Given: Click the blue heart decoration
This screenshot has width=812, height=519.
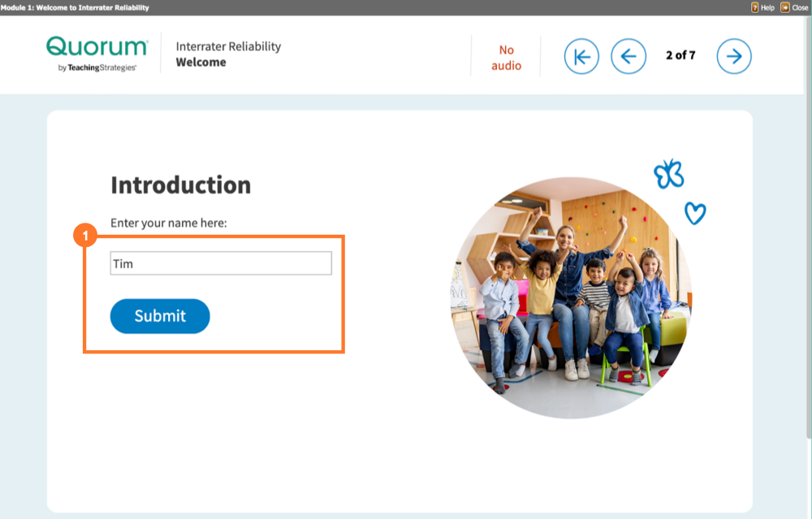Looking at the screenshot, I should click(694, 214).
